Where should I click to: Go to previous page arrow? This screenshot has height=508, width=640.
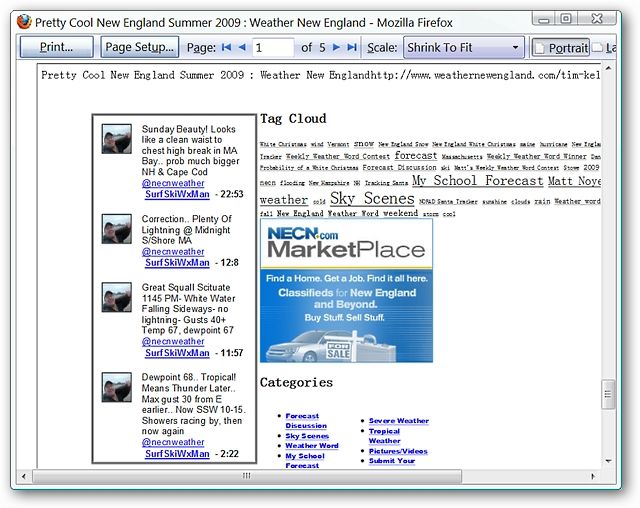click(242, 47)
